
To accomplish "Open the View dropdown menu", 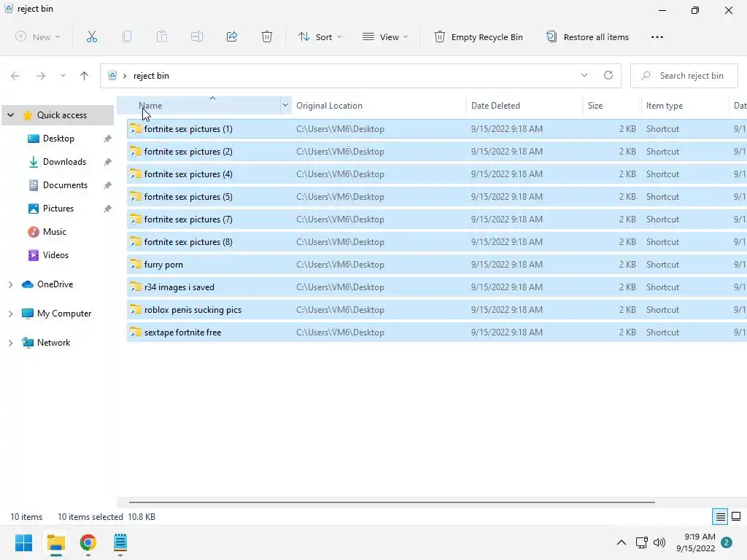I will [385, 36].
